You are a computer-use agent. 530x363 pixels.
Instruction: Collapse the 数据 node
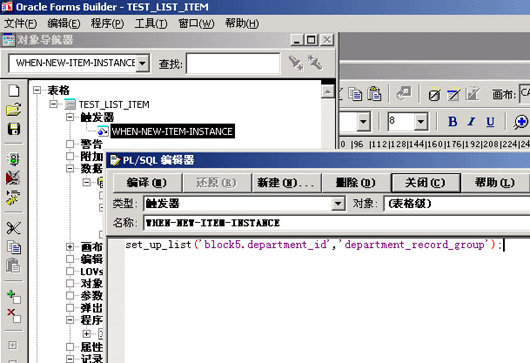click(70, 168)
